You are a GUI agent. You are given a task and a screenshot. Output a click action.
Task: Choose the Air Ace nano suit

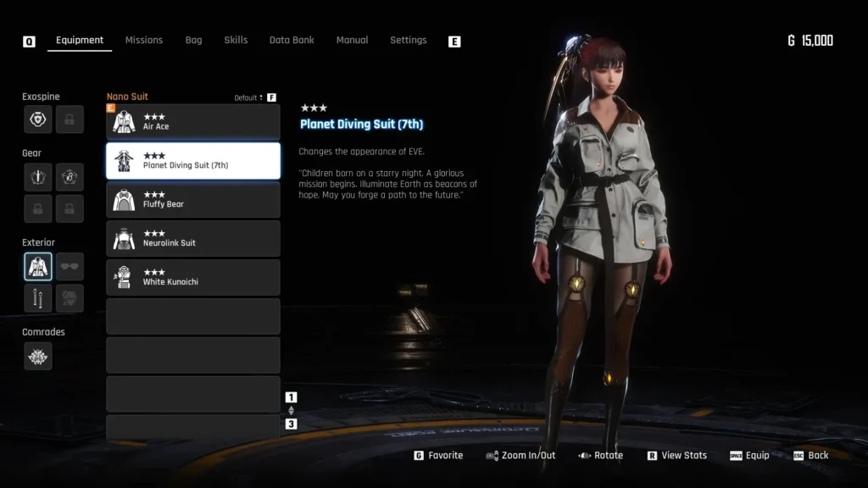[193, 122]
